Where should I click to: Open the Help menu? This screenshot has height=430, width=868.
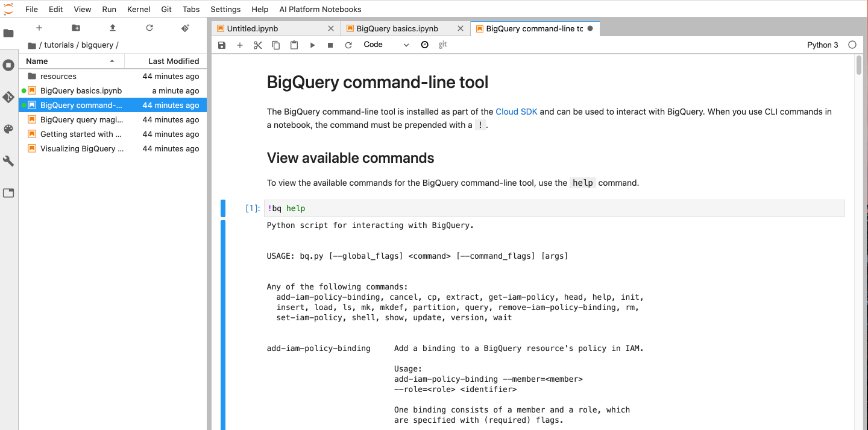click(x=260, y=9)
